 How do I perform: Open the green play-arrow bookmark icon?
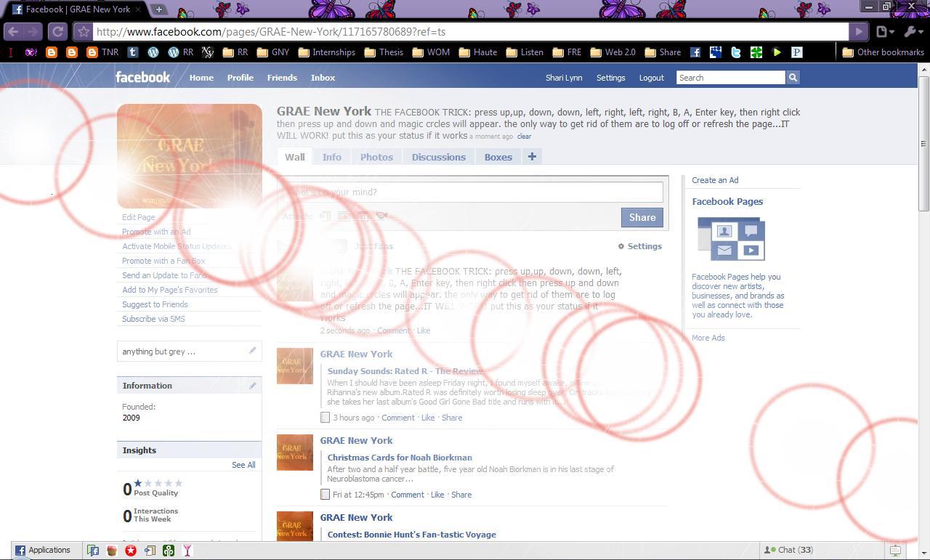pos(777,52)
